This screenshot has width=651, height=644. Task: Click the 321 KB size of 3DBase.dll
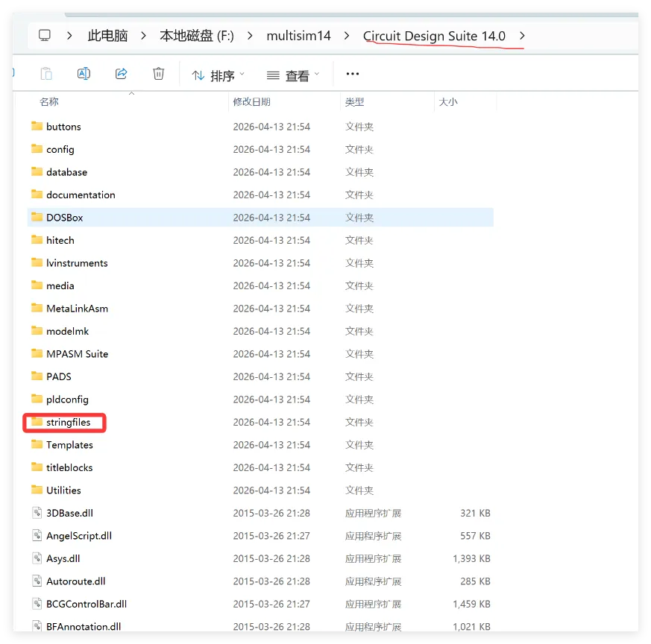pos(475,514)
